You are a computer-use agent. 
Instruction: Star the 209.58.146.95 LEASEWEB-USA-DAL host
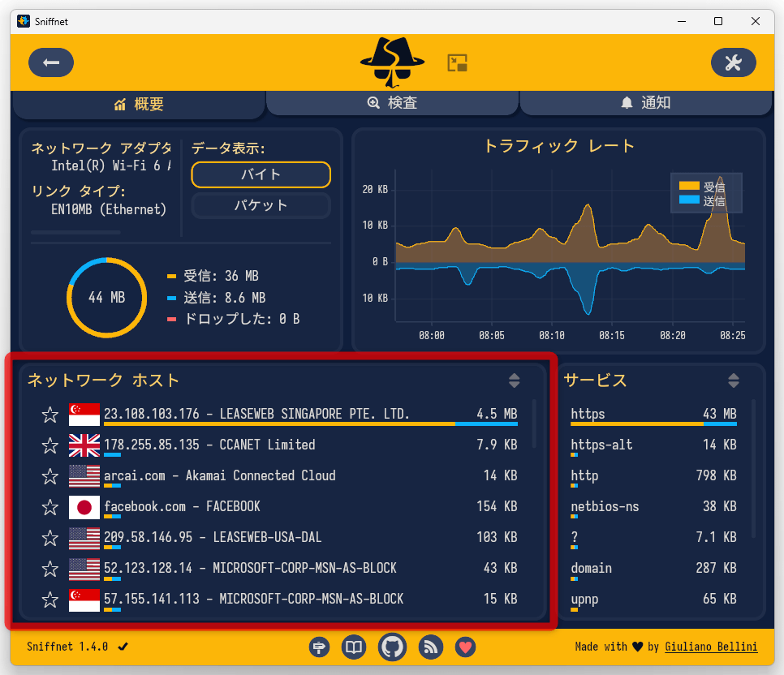pyautogui.click(x=50, y=538)
